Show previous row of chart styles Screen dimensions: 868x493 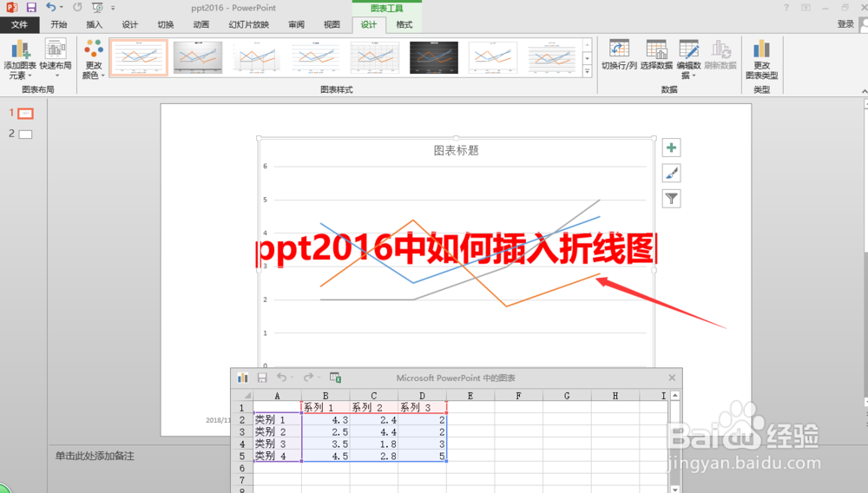click(x=588, y=45)
